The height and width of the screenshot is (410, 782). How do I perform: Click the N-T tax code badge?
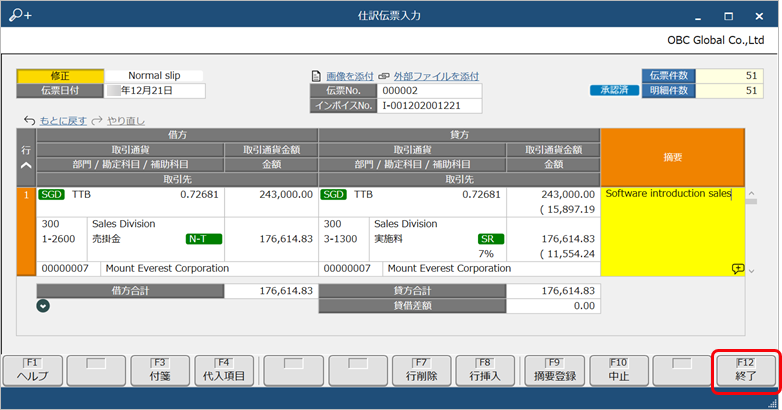(x=204, y=239)
